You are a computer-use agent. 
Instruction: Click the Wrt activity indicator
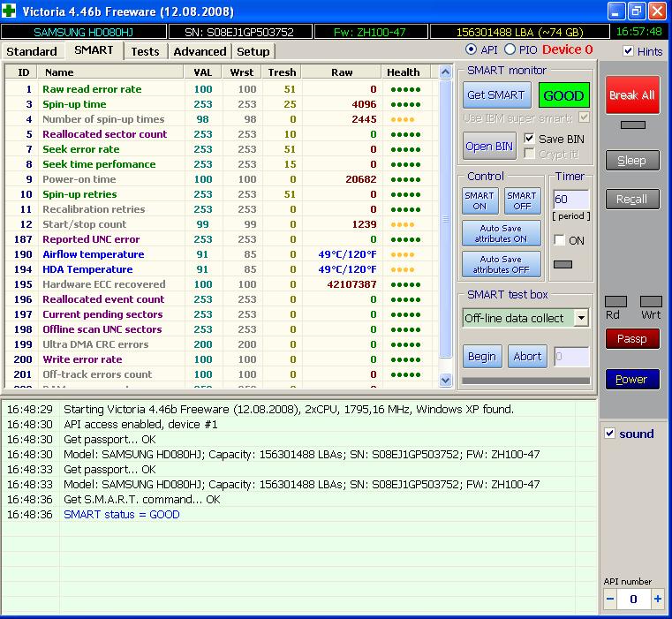coord(651,301)
